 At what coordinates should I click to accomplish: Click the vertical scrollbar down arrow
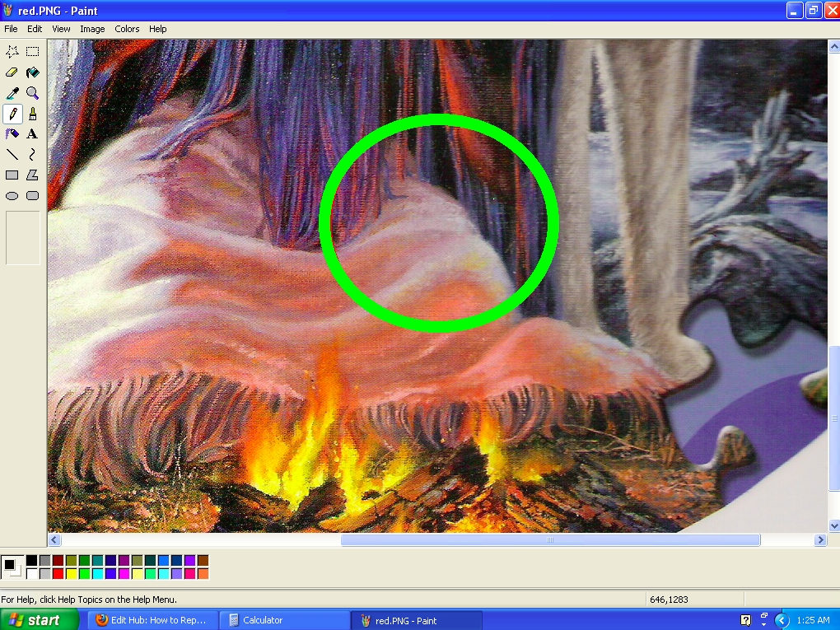point(834,526)
